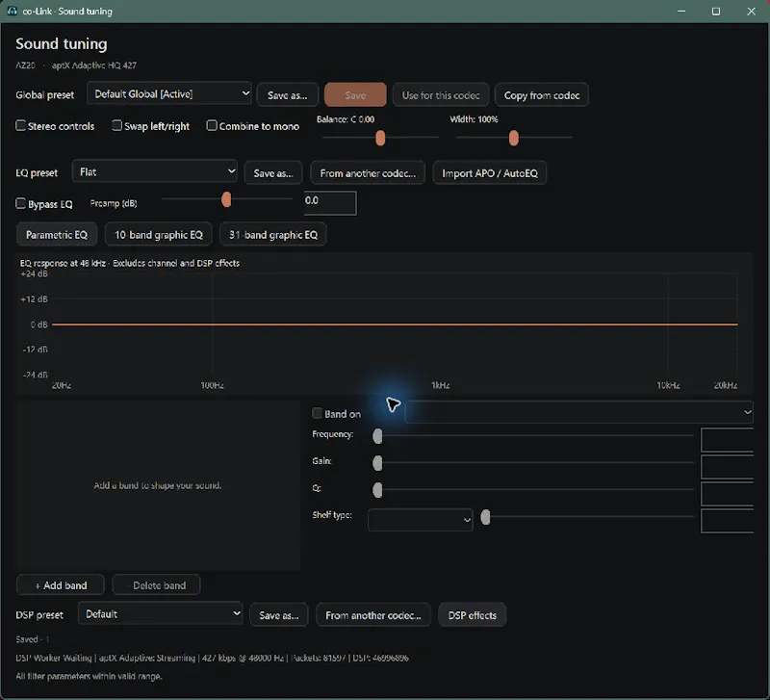The image size is (770, 700).
Task: Open the Shelf type dropdown
Action: pyautogui.click(x=421, y=520)
